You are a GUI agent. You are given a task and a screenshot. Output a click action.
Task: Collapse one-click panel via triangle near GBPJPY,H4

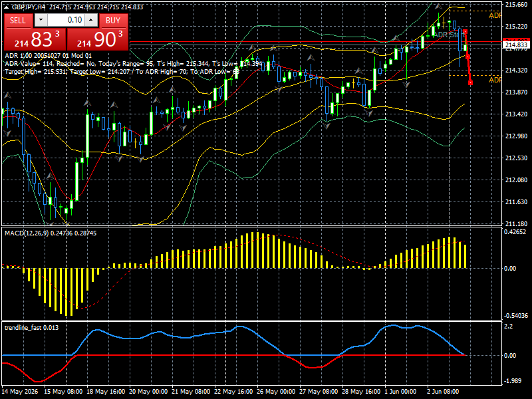(7, 7)
